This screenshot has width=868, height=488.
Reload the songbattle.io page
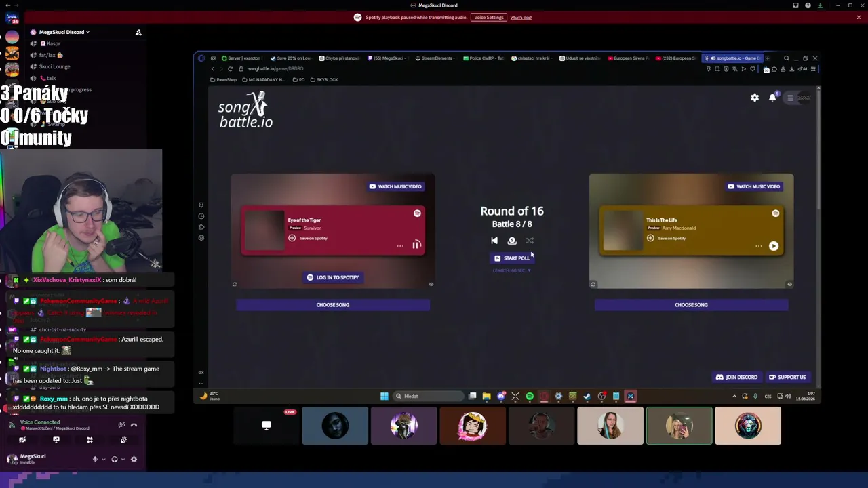(x=231, y=69)
